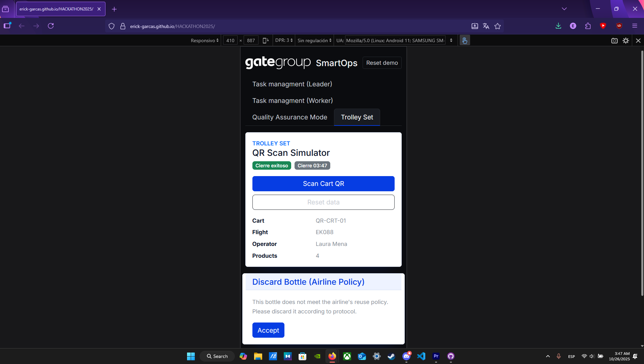This screenshot has width=644, height=364.
Task: Close the HACKATHON2025 tab
Action: (x=99, y=9)
